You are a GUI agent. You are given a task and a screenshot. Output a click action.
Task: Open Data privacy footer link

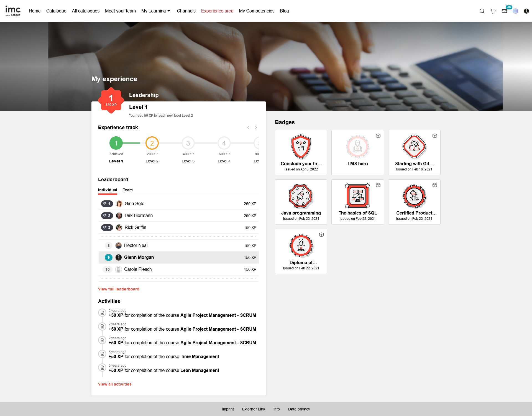coord(299,409)
